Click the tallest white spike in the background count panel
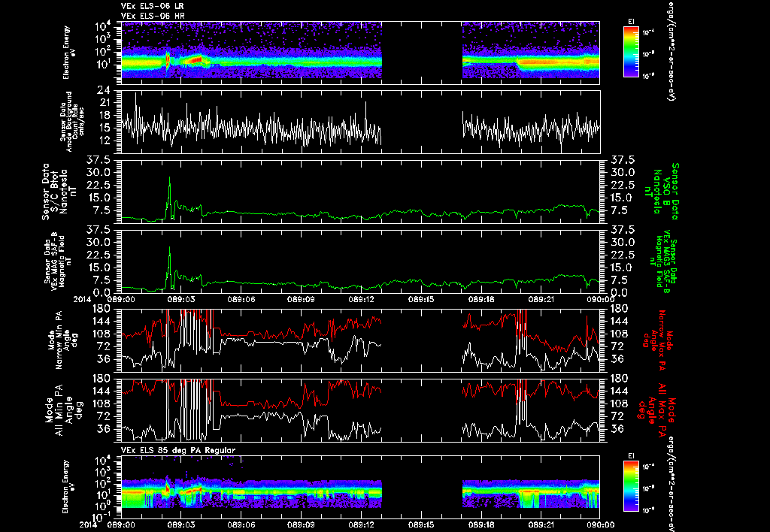Screen dimensions: 770x532 coord(135,94)
